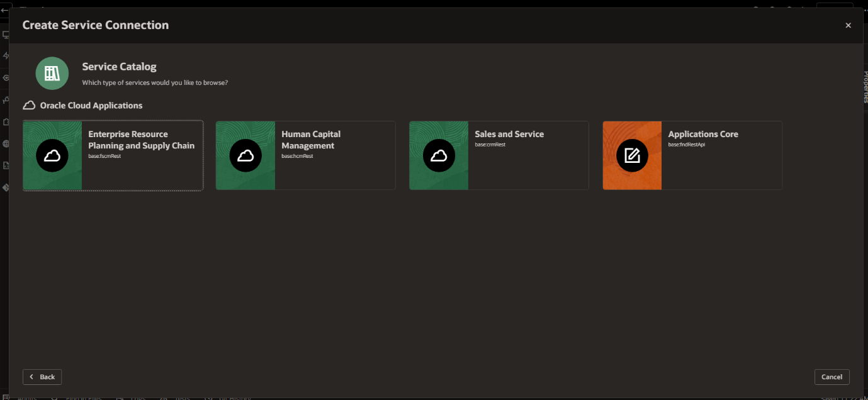Image resolution: width=868 pixels, height=400 pixels.
Task: Click the Oracle Cloud Applications heading
Action: coord(91,106)
